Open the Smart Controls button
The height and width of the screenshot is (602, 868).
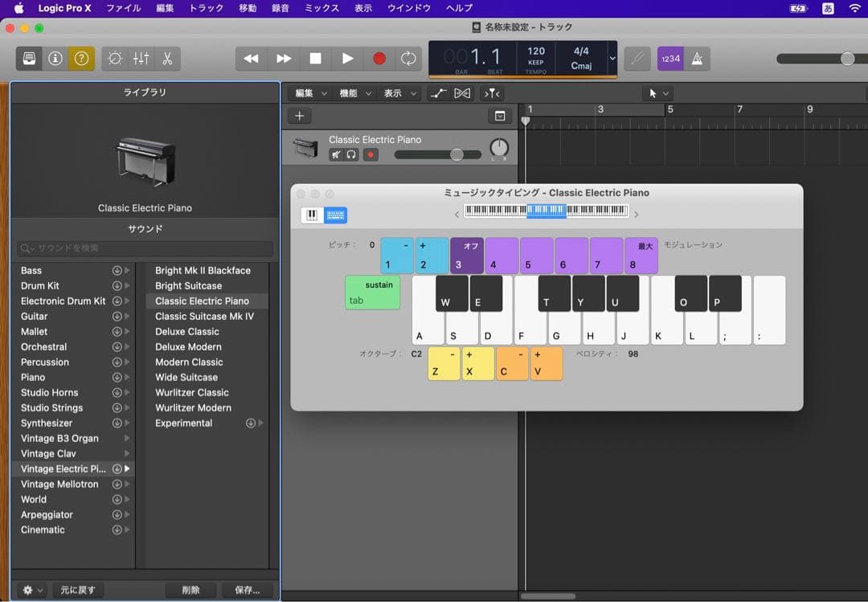click(x=115, y=59)
